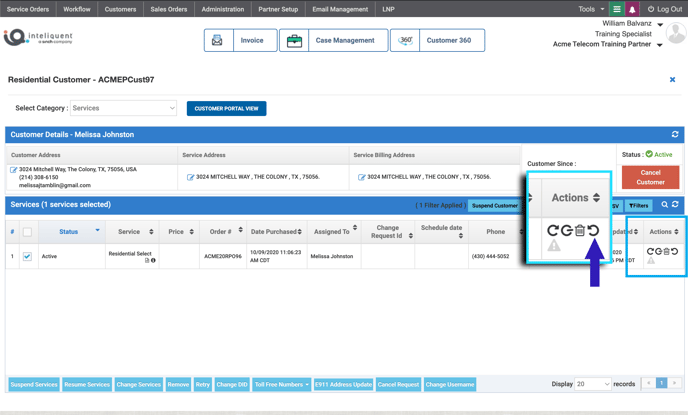688x415 pixels.
Task: Open the Toll Free Numbers dropdown
Action: coord(281,384)
